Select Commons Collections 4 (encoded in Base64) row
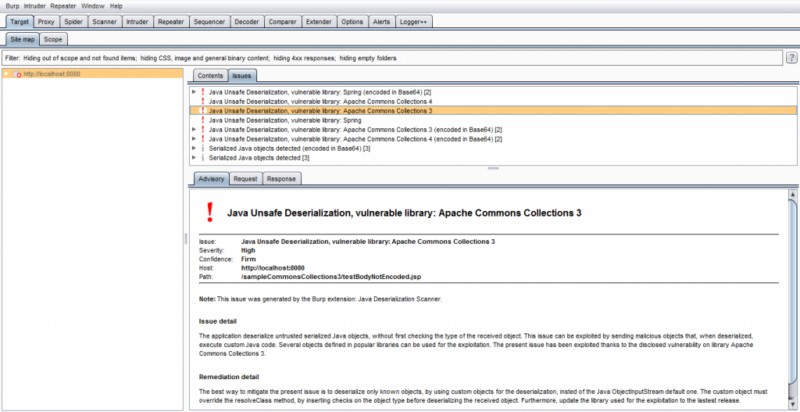This screenshot has width=800, height=412. pos(493,139)
